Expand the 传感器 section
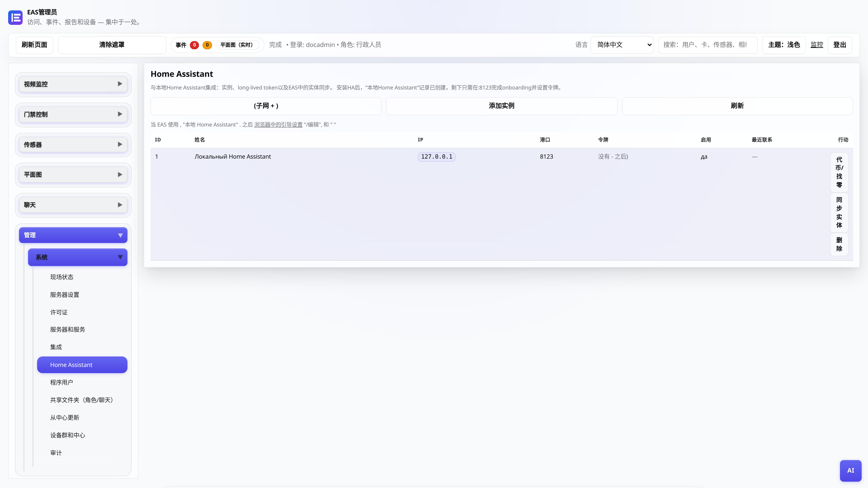The height and width of the screenshot is (488, 868). [73, 145]
